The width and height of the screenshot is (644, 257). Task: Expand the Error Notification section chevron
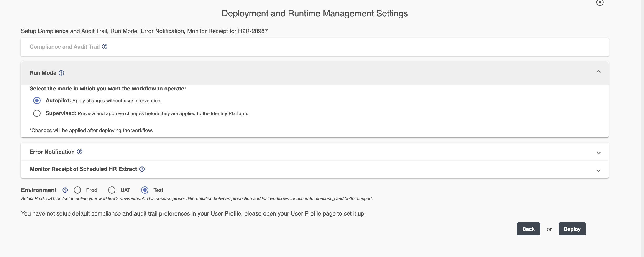[598, 153]
